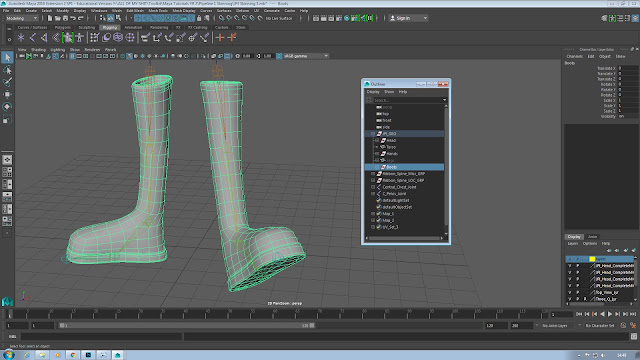Click the Parent Constraint shelf icon

(145, 38)
